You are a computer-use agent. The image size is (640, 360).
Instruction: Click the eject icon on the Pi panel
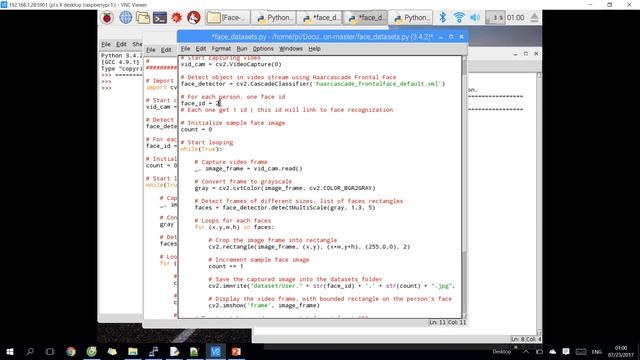point(534,18)
